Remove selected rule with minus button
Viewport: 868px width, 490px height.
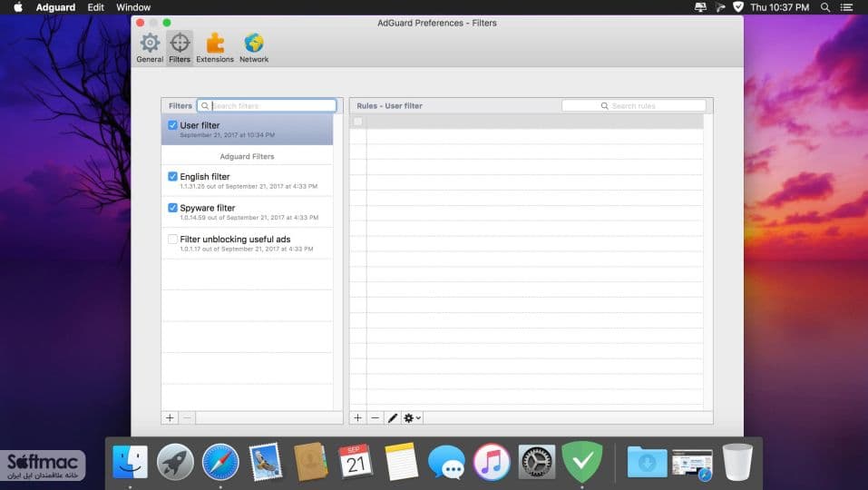(375, 418)
